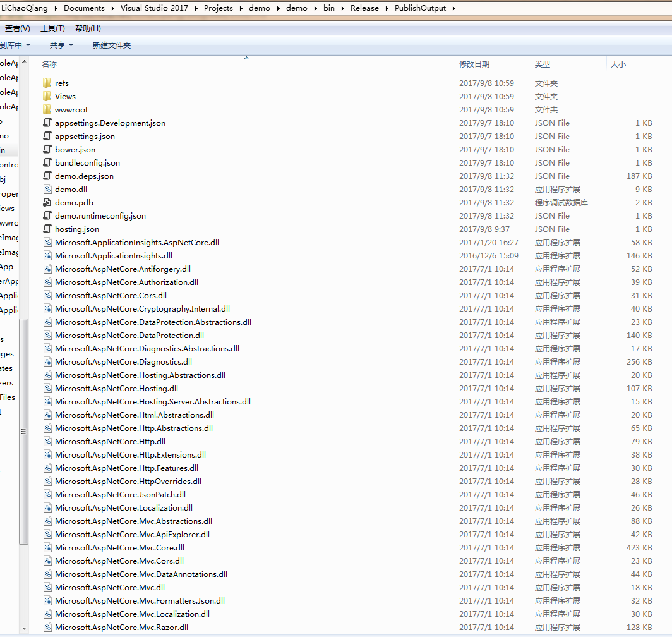Click the demo.pdb file icon
This screenshot has width=672, height=637.
pyautogui.click(x=47, y=202)
